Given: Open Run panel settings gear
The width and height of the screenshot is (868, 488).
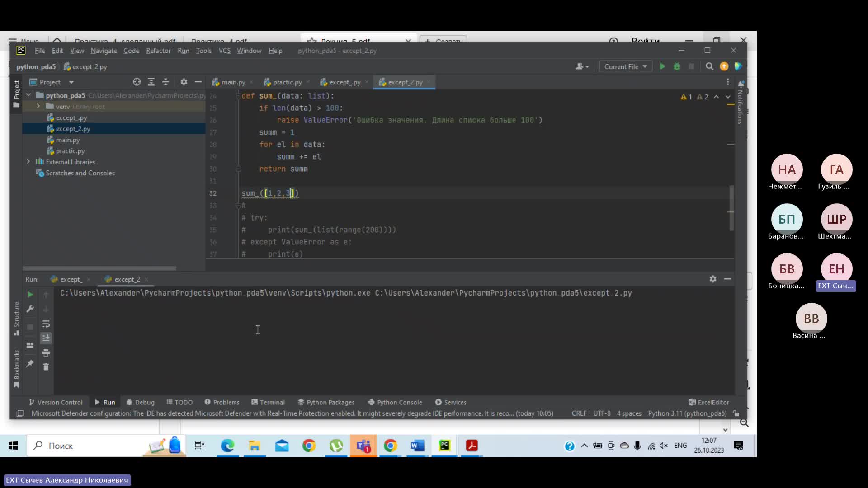Looking at the screenshot, I should [713, 279].
